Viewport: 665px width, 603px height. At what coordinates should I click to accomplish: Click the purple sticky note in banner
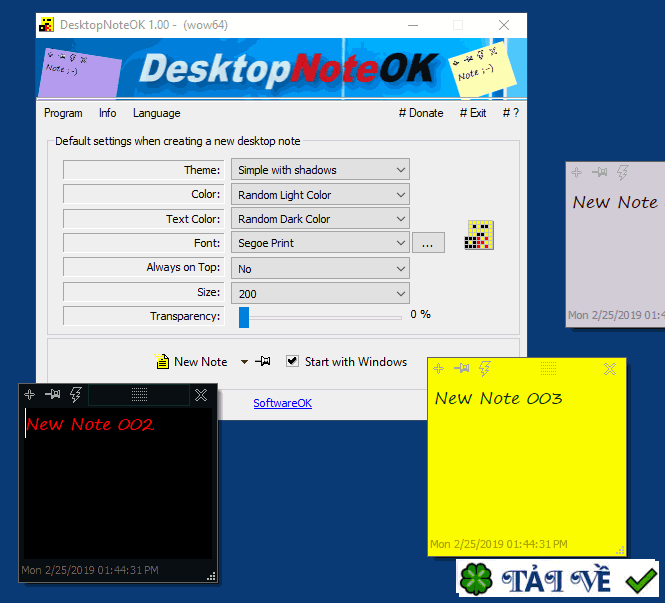tap(79, 72)
